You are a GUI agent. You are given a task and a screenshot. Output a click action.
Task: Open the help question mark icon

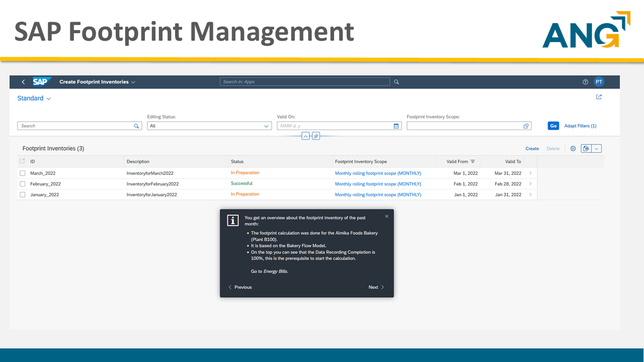(585, 82)
